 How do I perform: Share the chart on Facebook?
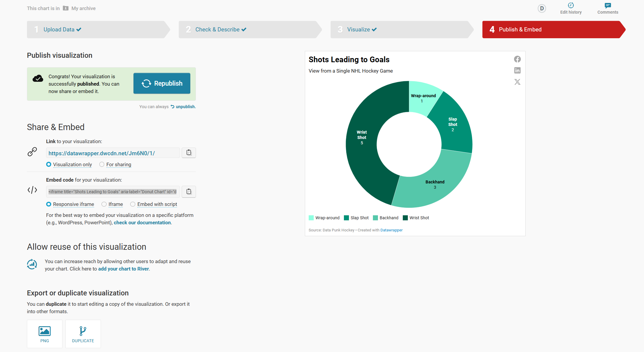click(517, 59)
